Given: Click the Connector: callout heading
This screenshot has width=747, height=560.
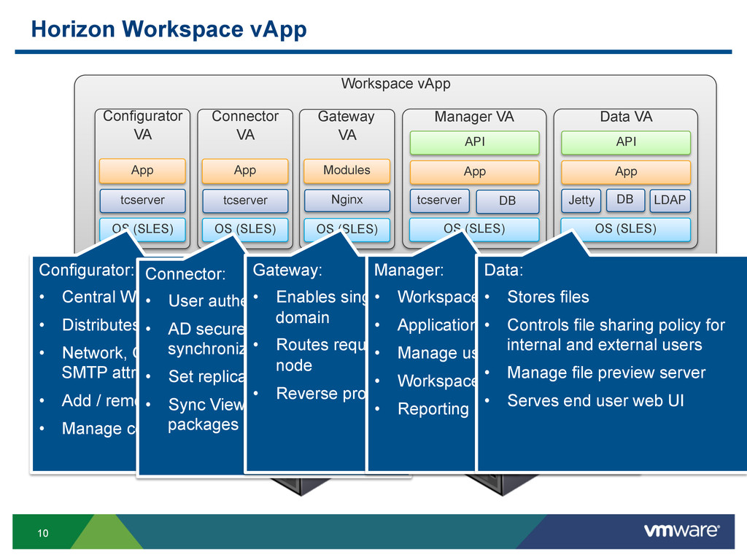Looking at the screenshot, I should (185, 274).
